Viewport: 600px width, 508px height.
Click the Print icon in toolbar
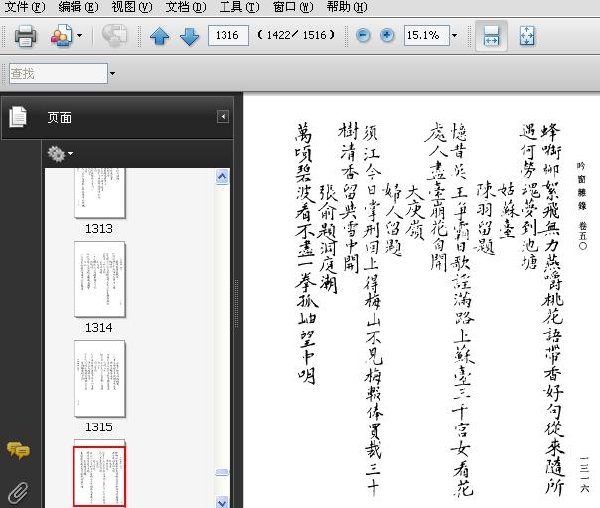click(25, 36)
